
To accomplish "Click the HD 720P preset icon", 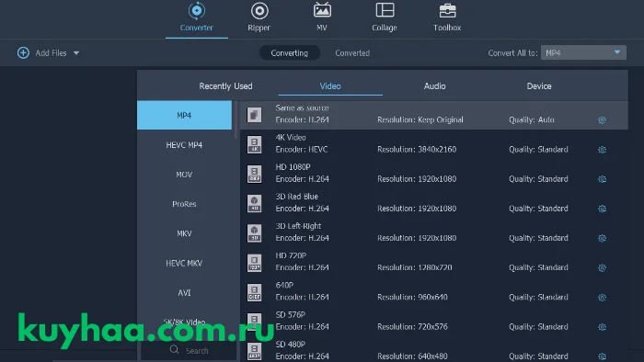I will 254,263.
